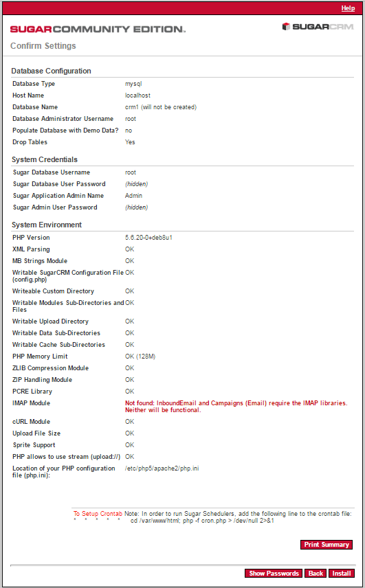Select the Writeable Custom Directory label
This screenshot has height=588, width=365.
(x=53, y=291)
